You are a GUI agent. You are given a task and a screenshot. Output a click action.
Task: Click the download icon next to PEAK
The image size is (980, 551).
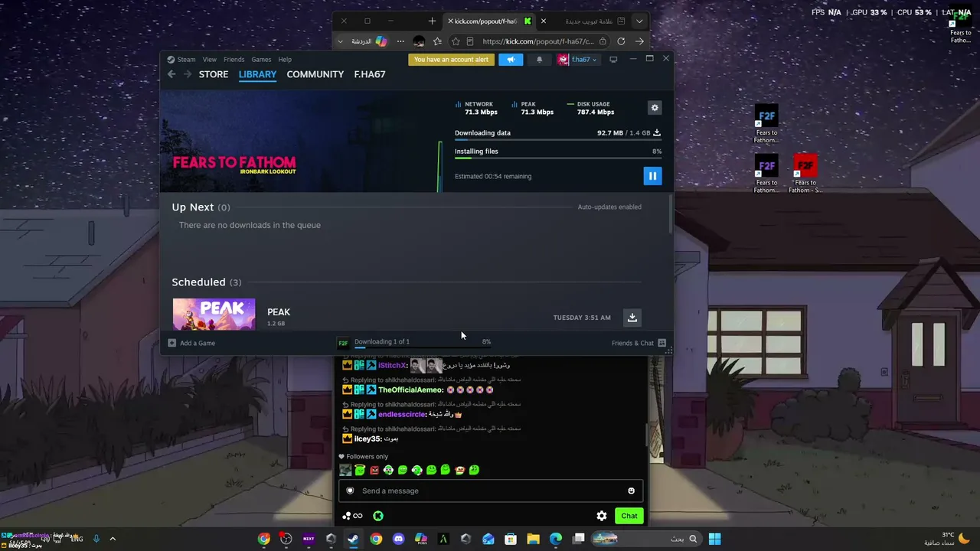tap(632, 318)
